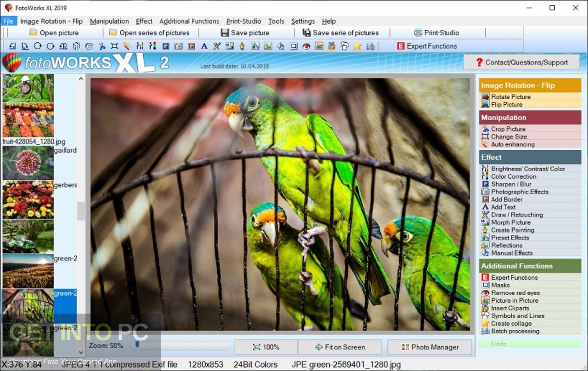
Task: Click the 24Bit Colors status bar text
Action: (255, 365)
